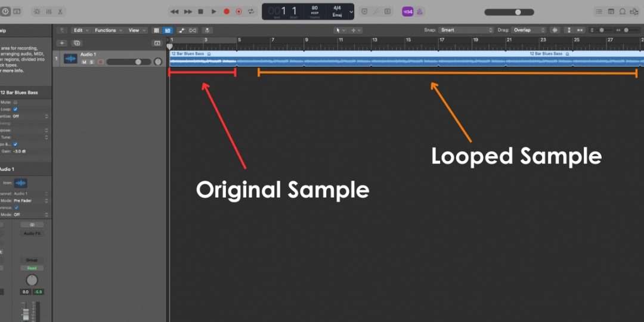The width and height of the screenshot is (644, 322).
Task: Open the Browsers media icon
Action: [634, 11]
